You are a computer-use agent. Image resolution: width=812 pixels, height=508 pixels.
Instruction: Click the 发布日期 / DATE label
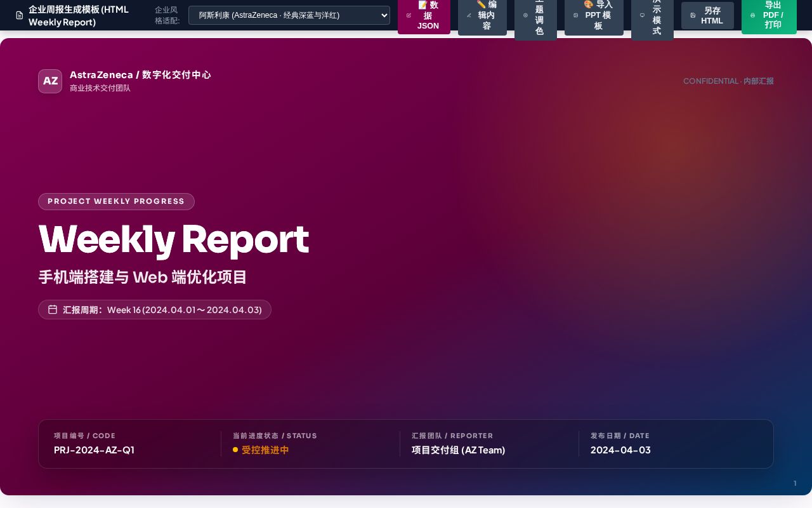[620, 436]
